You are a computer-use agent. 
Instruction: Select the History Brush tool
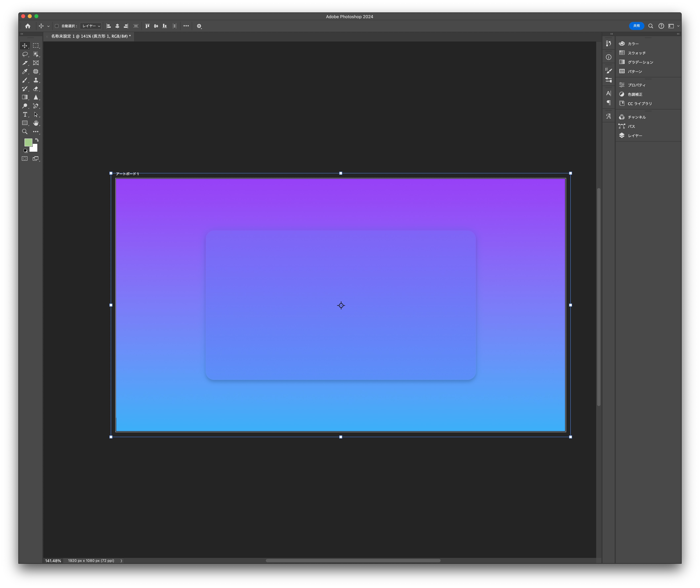tap(25, 89)
